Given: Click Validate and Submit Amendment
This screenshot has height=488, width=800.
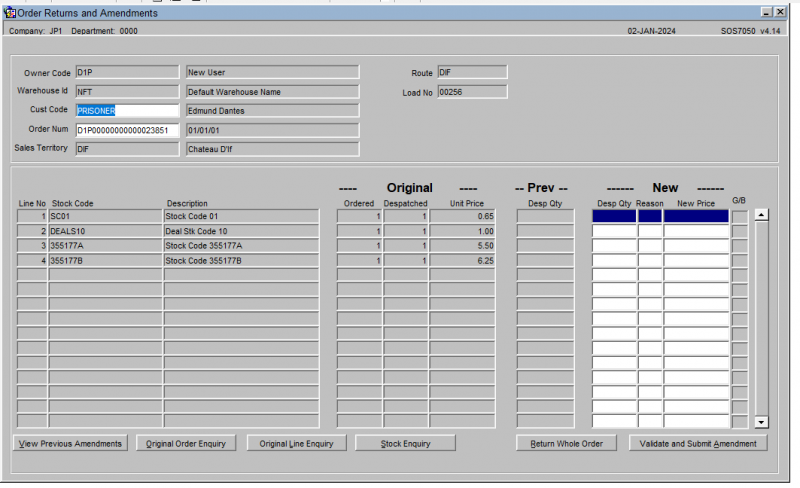Looking at the screenshot, I should tap(698, 444).
